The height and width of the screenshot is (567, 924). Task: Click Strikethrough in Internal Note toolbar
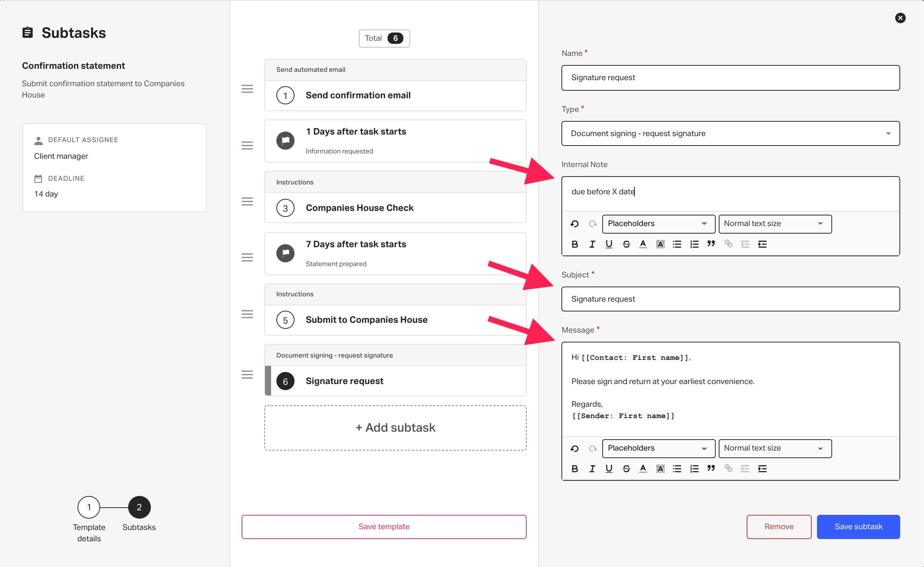tap(626, 244)
